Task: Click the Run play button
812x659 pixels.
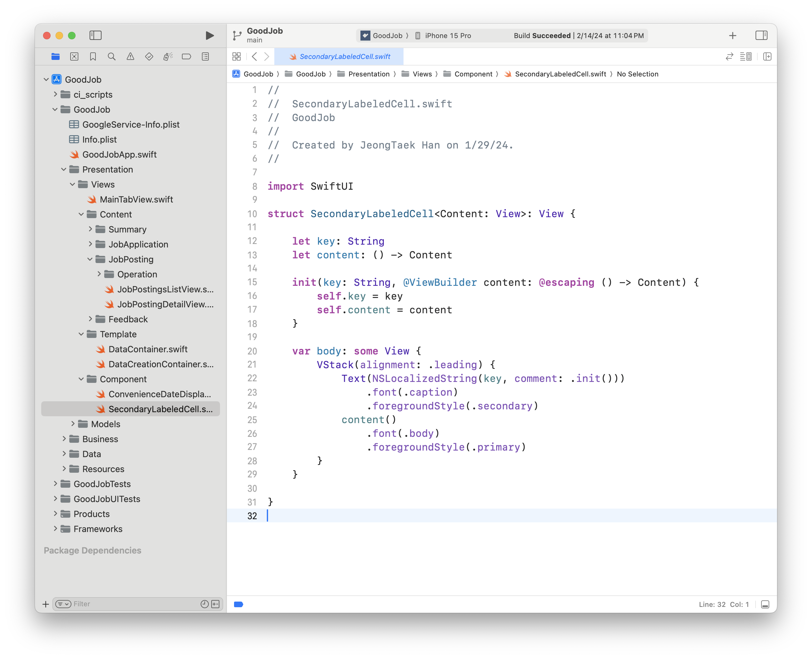Action: [209, 36]
